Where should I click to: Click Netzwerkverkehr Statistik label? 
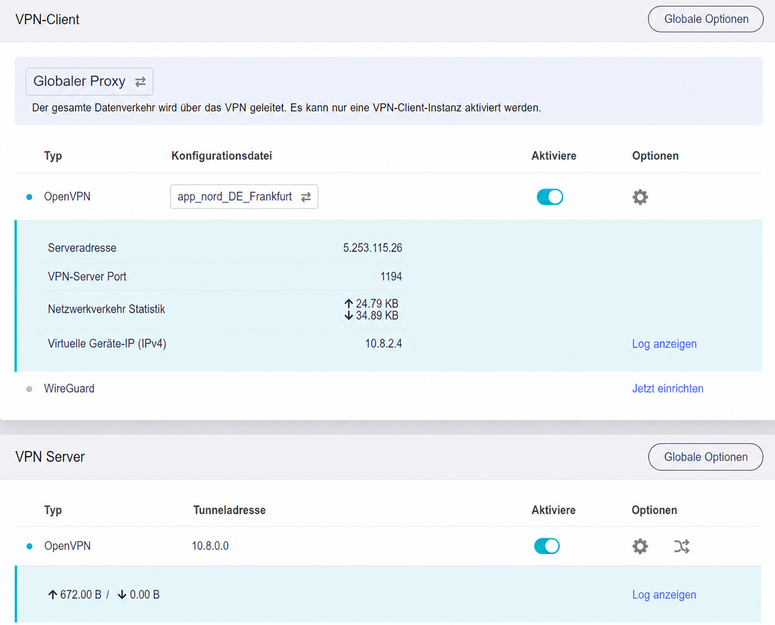106,309
